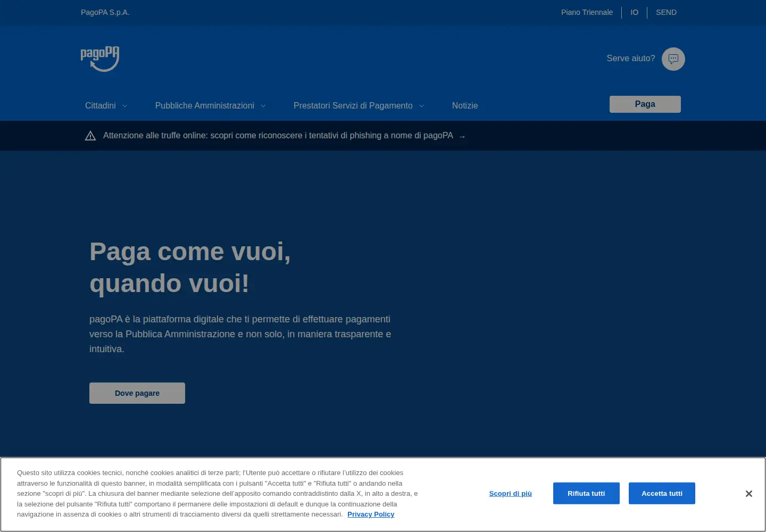Screen dimensions: 766x532
Task: Click the arrow after phishing notice
Action: (x=462, y=137)
